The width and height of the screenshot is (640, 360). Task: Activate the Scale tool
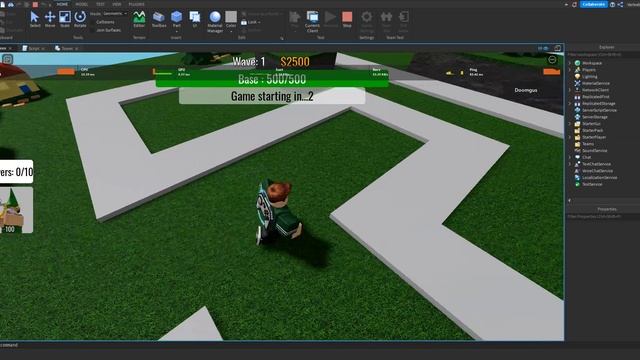pyautogui.click(x=65, y=19)
